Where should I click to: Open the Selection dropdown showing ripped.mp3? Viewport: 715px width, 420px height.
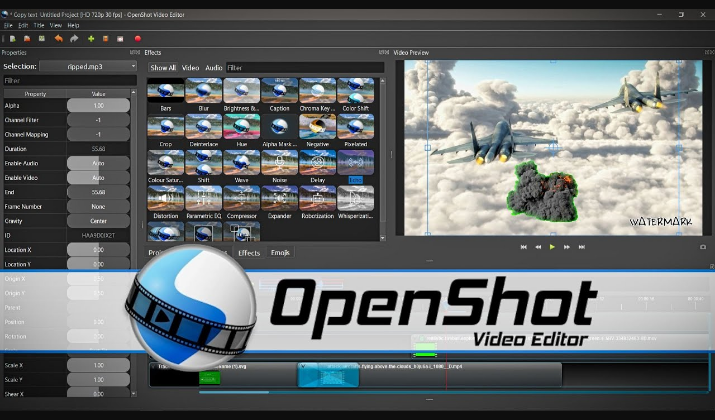(88, 66)
